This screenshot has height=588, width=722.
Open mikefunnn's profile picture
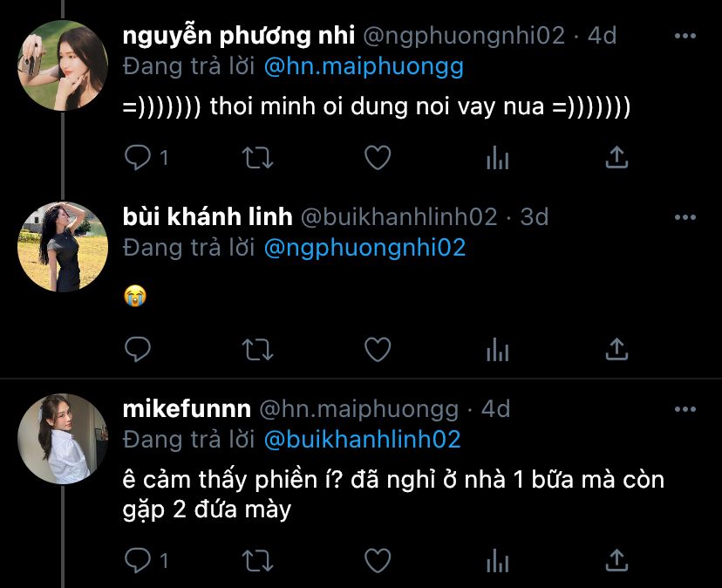[x=63, y=439]
